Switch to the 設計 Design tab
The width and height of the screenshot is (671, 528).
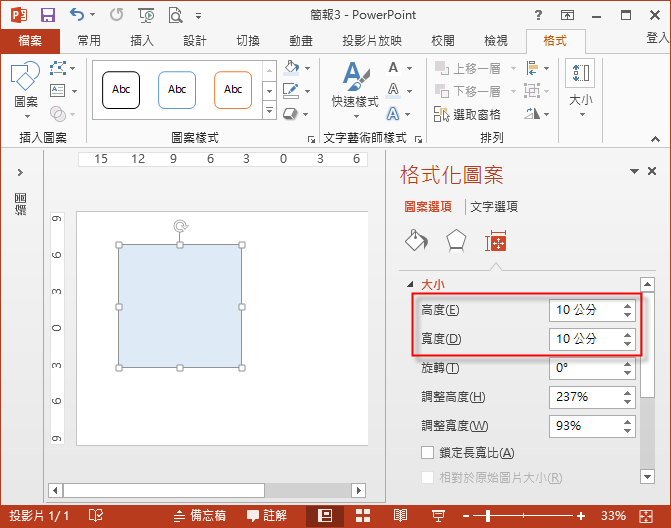click(x=195, y=41)
